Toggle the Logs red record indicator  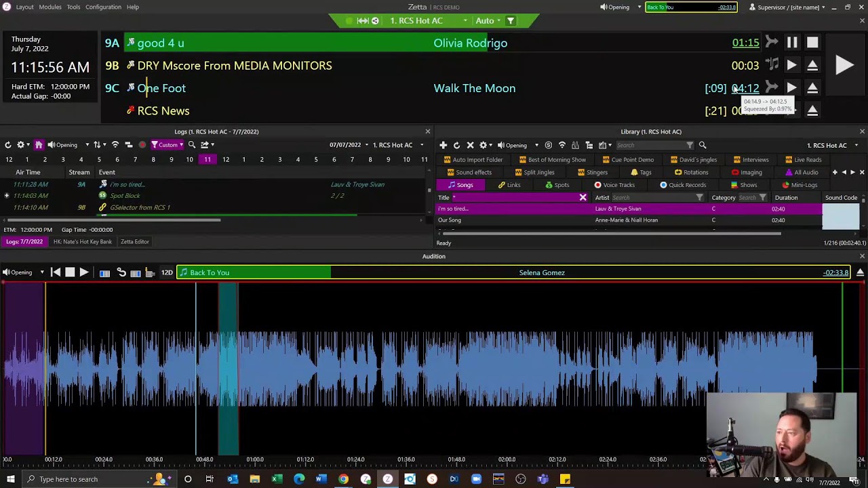coord(142,145)
